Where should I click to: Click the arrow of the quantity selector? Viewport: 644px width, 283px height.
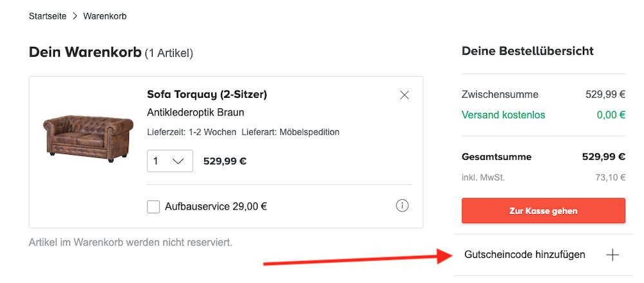click(178, 161)
